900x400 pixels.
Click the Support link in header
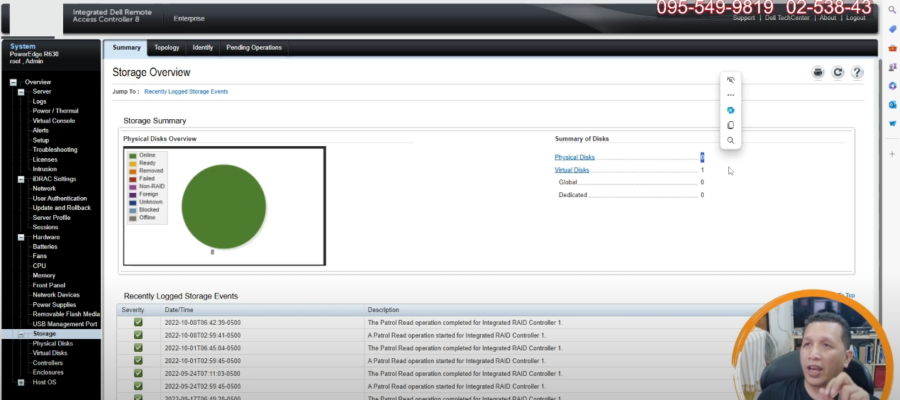click(744, 18)
